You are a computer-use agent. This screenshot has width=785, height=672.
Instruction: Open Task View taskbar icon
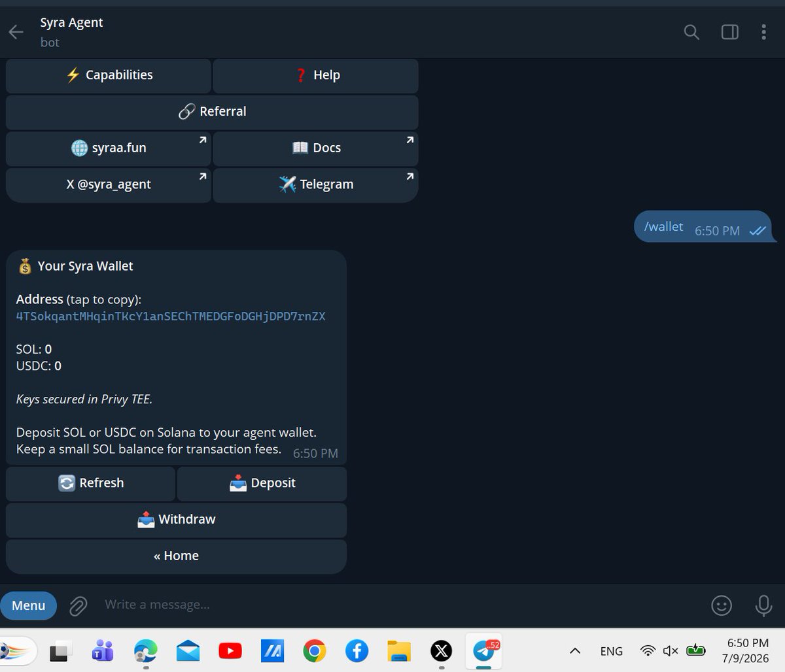(x=60, y=652)
